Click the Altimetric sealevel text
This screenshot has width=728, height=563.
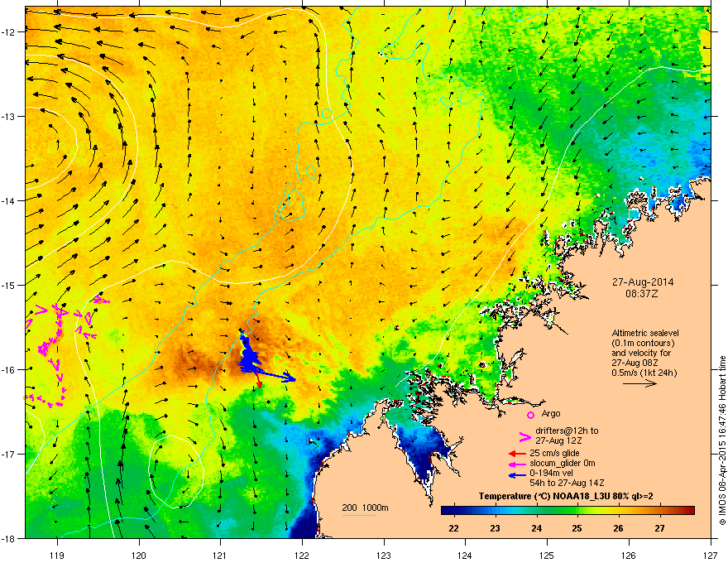(645, 333)
